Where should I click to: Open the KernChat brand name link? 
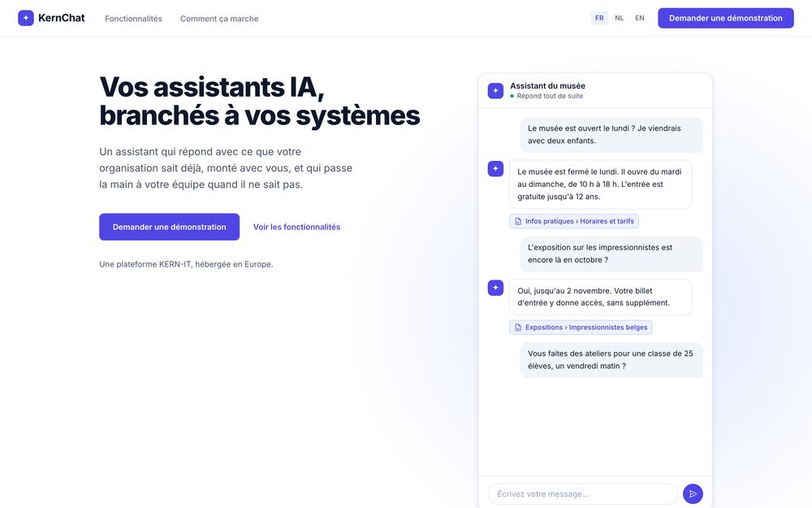(62, 18)
